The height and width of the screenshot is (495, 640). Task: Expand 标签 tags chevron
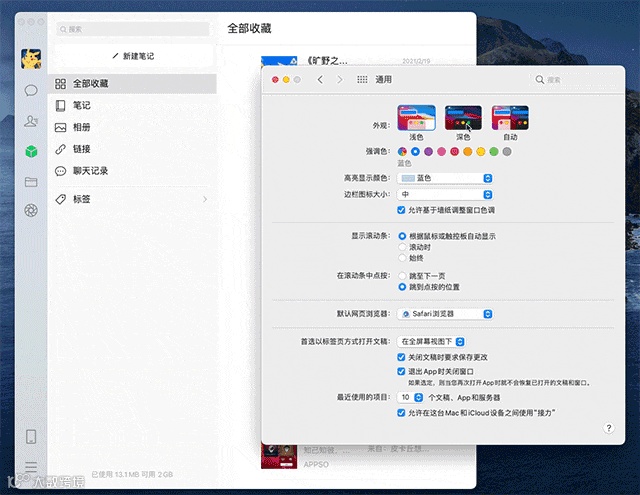pyautogui.click(x=205, y=199)
